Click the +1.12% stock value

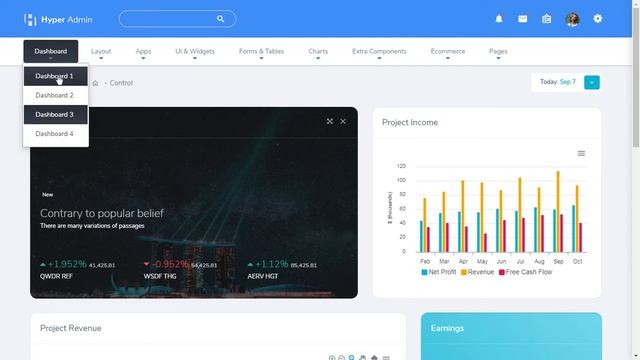[271, 264]
